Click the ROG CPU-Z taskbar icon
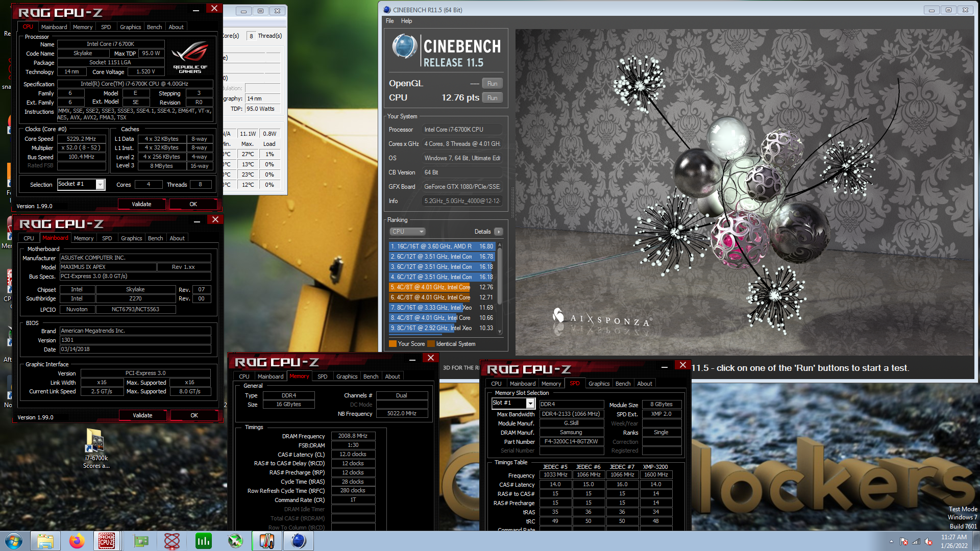The width and height of the screenshot is (980, 551). [107, 541]
